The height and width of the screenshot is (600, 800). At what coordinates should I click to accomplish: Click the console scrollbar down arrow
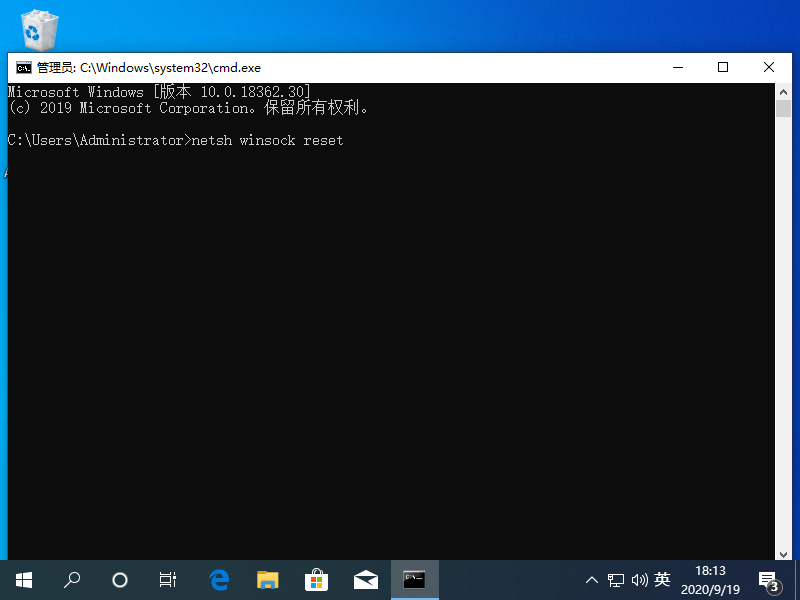point(784,552)
